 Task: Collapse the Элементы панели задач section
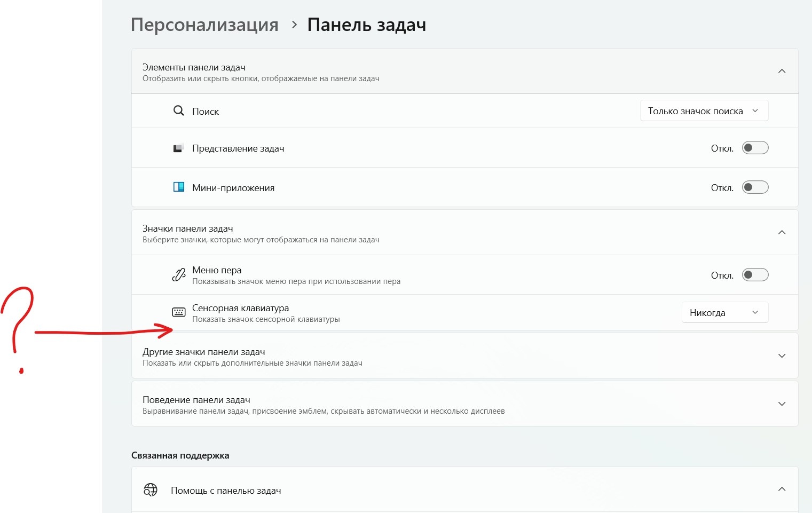tap(782, 72)
